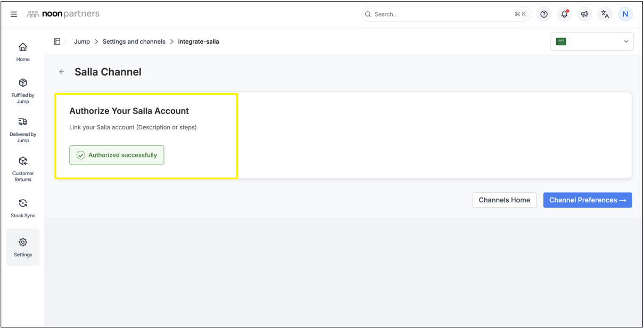
Task: Click Settings and channels breadcrumb link
Action: coord(134,42)
